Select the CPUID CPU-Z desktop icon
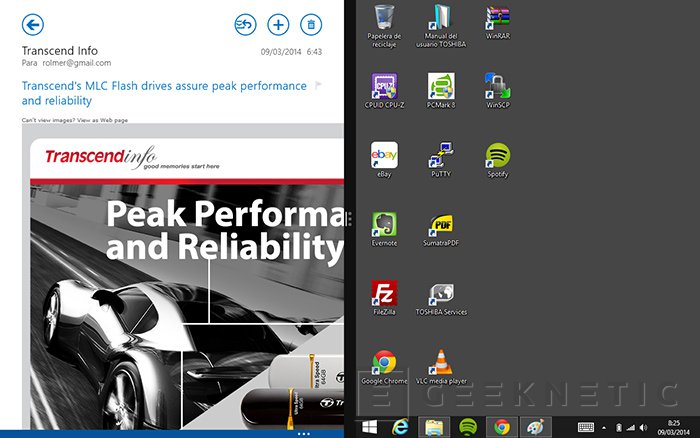700x438 pixels. (384, 91)
